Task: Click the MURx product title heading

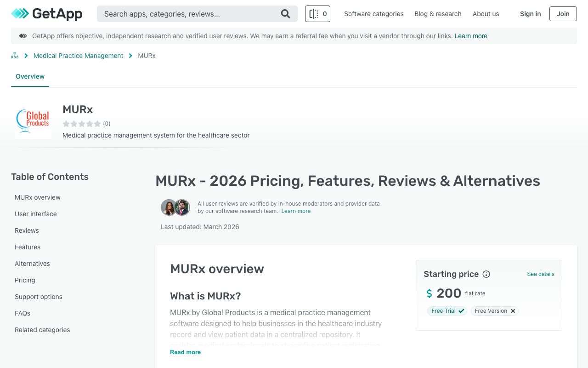Action: 78,109
